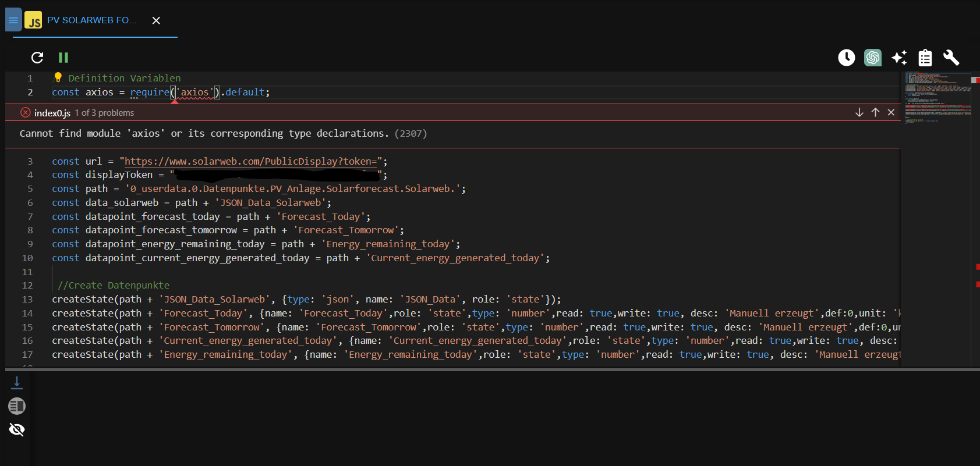Viewport: 980px width, 466px height.
Task: Open the cron clock helper
Action: click(x=847, y=58)
